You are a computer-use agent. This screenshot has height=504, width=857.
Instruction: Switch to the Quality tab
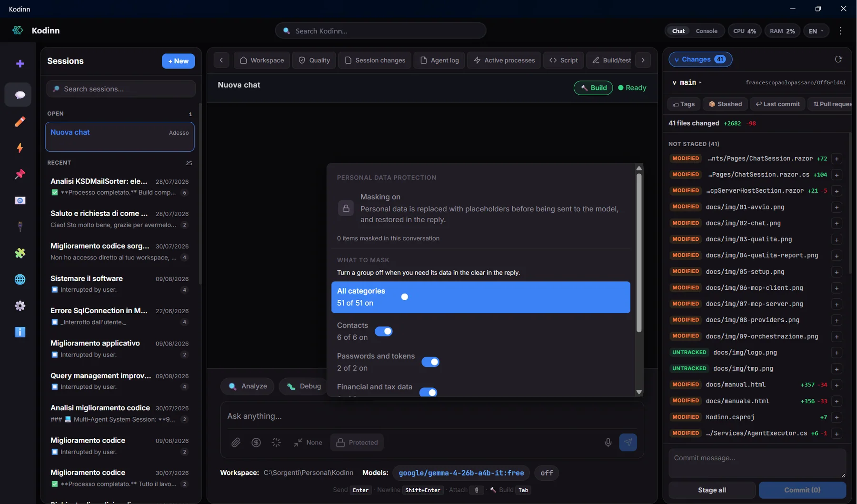(314, 60)
